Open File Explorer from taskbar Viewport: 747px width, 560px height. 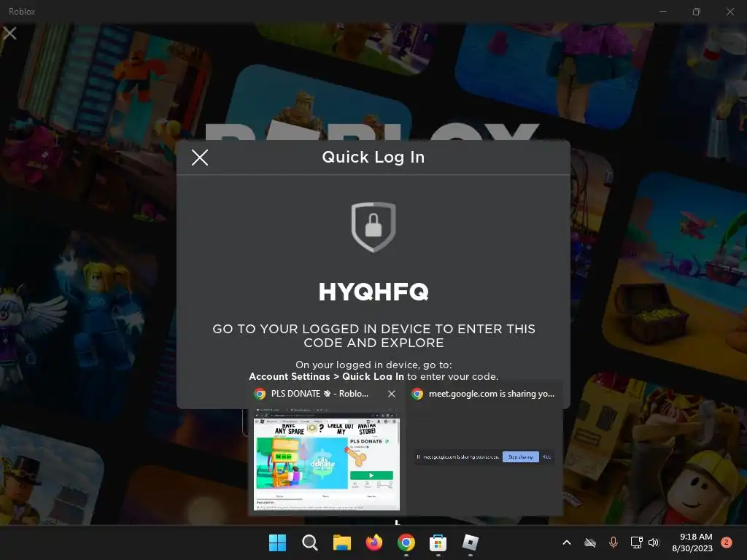click(341, 542)
